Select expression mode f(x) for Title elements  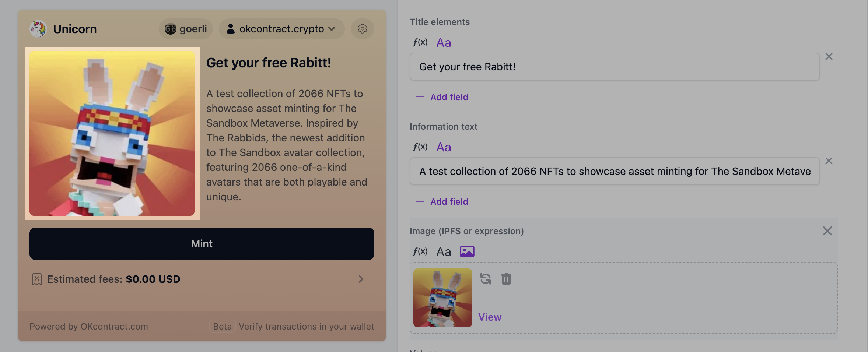[420, 42]
